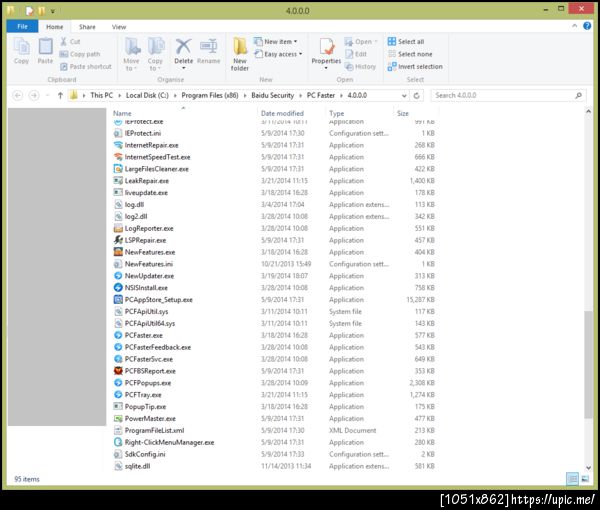Select sqlite.dll file
This screenshot has width=600, height=510.
137,466
